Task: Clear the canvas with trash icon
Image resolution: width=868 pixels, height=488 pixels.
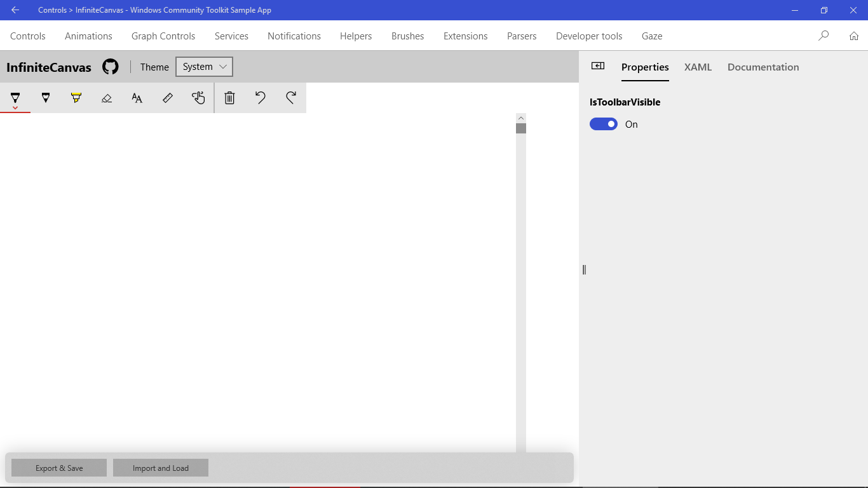Action: click(x=230, y=98)
